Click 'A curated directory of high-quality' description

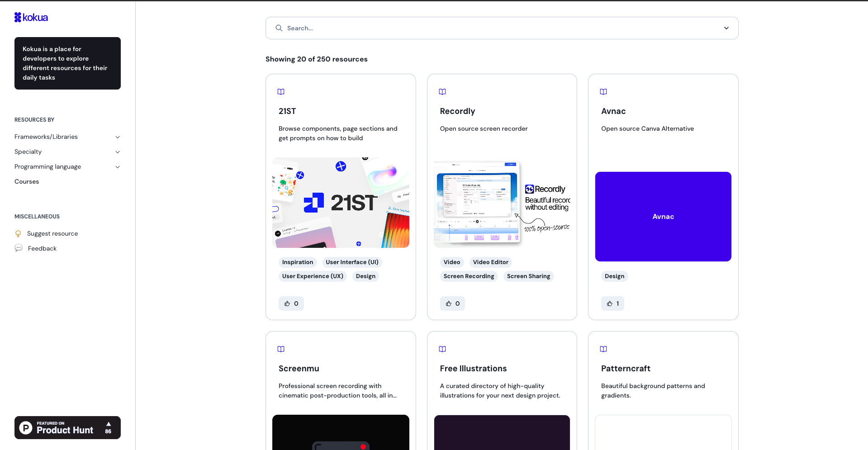tap(500, 391)
